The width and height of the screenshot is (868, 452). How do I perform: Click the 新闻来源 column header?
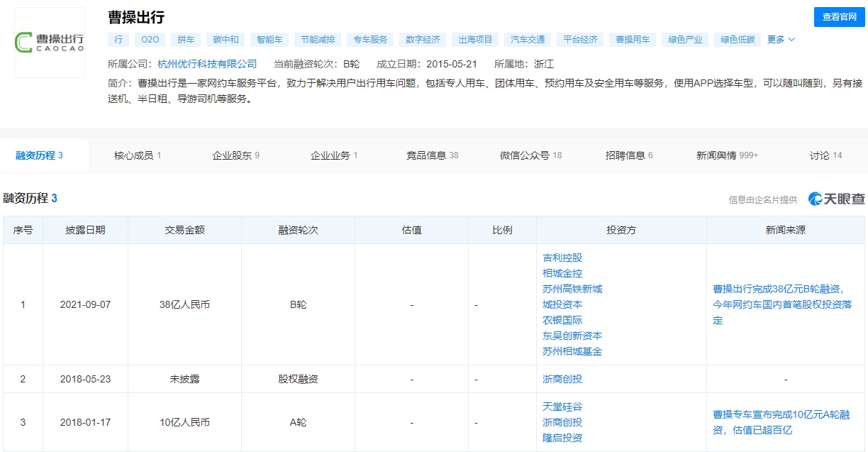(786, 230)
